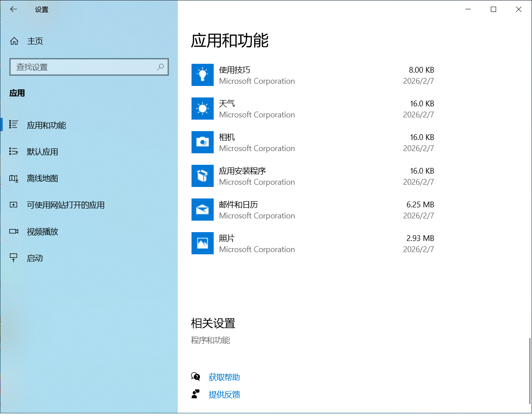The width and height of the screenshot is (532, 416).
Task: Click the 照片 picture app icon
Action: [x=203, y=243]
